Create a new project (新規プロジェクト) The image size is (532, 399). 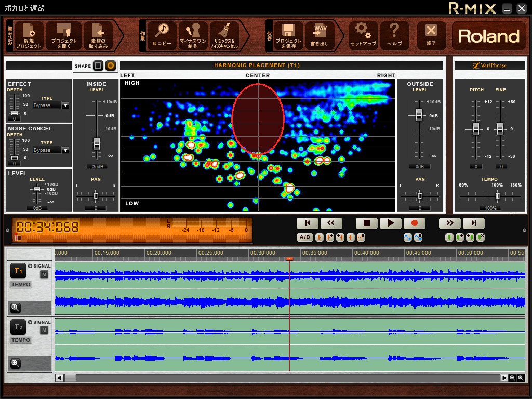coord(29,36)
